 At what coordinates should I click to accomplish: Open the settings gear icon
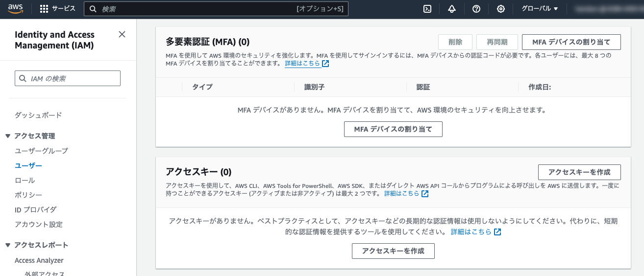(501, 9)
